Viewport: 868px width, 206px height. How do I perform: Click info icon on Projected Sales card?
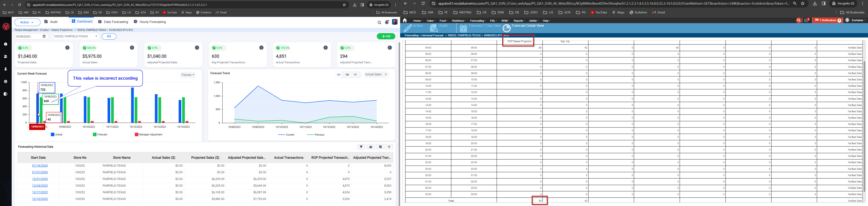pyautogui.click(x=67, y=48)
